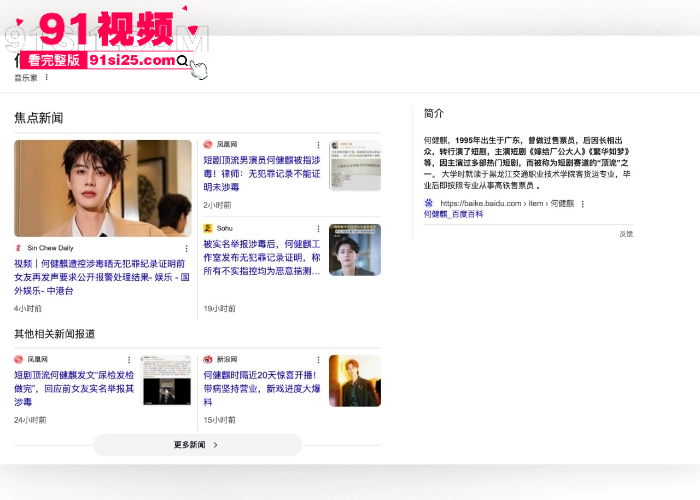700x500 pixels.
Task: Click the https://baike.baidu.com URL breadcrumb
Action: 507,204
